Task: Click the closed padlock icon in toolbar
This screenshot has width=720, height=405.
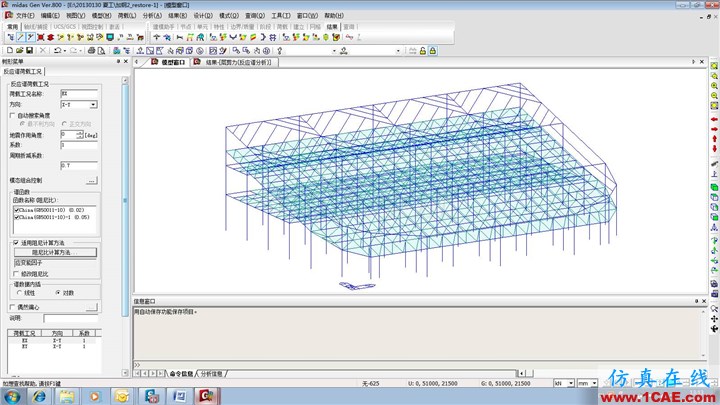Action: pyautogui.click(x=433, y=51)
